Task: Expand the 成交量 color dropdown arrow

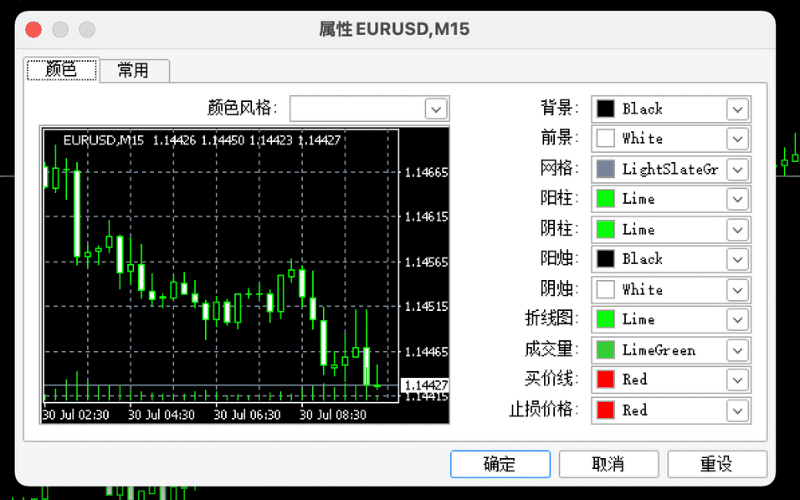Action: point(737,350)
